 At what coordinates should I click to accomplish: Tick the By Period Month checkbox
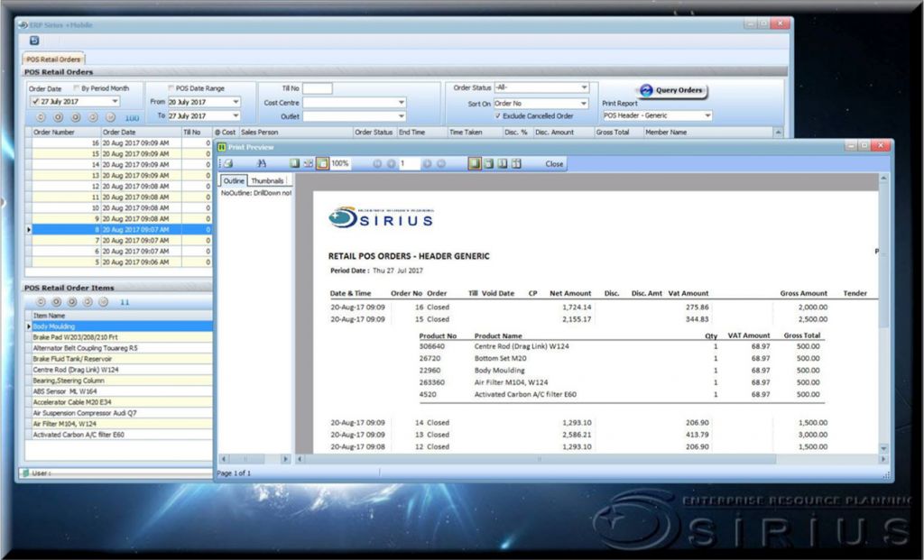[x=77, y=88]
